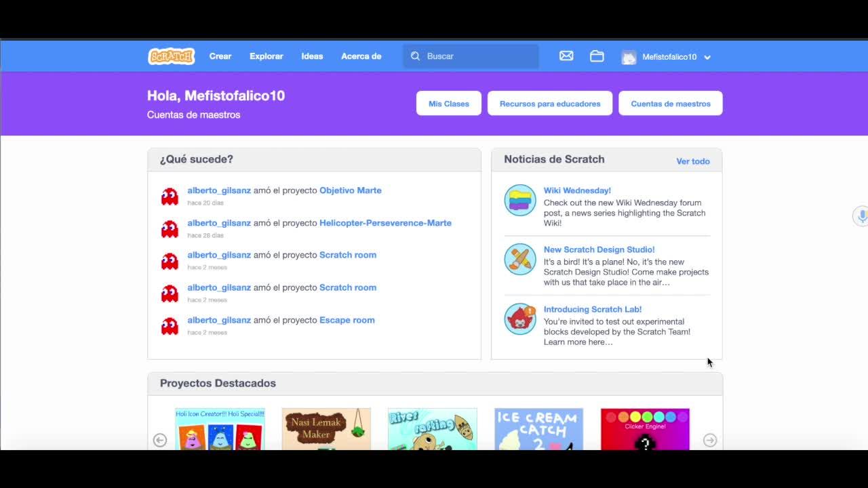Open the New Scratch Design Studio! headline

(599, 249)
